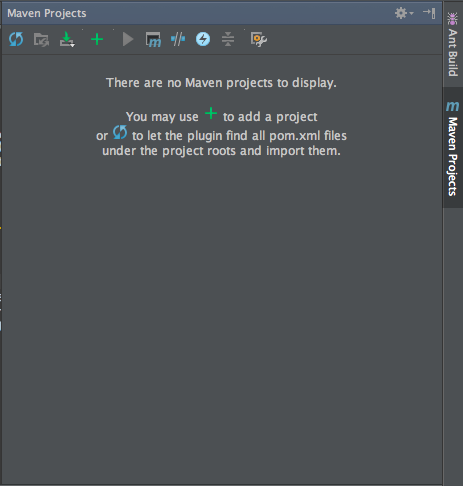
Task: Toggle skip tests mode lightning icon
Action: (x=203, y=39)
